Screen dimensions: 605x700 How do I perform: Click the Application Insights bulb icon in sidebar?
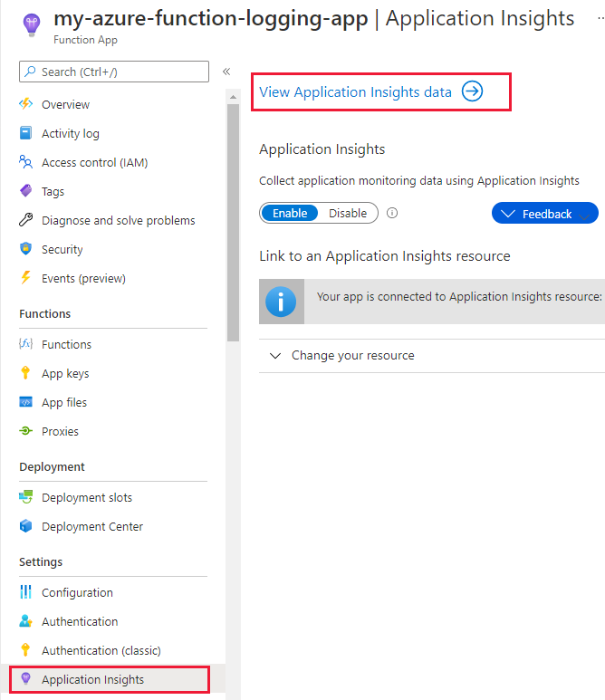[x=26, y=679]
